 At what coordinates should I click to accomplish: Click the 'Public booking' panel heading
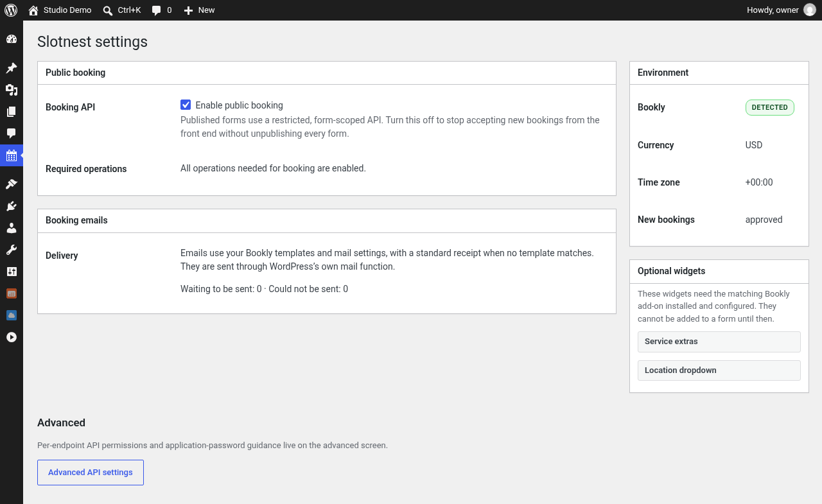point(76,73)
